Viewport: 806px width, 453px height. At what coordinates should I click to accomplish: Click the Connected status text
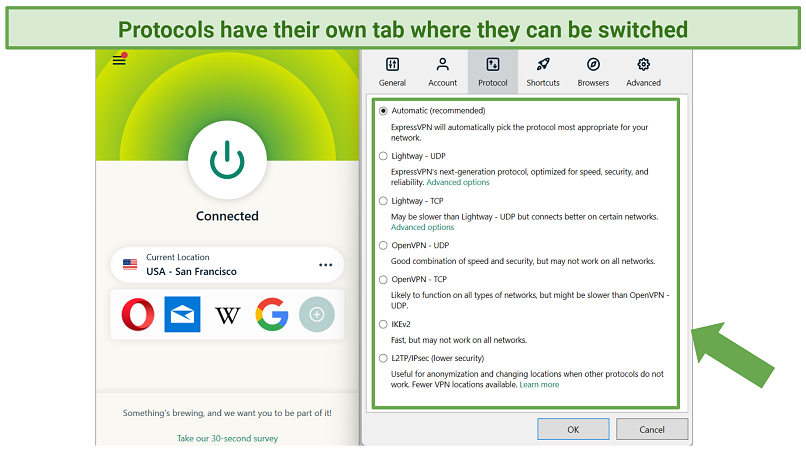[x=227, y=216]
